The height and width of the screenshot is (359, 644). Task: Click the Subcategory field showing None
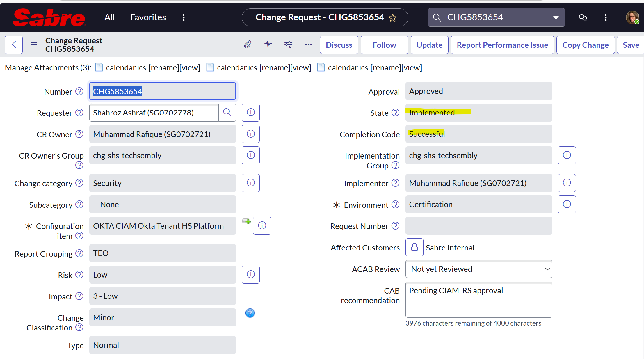[x=163, y=204]
